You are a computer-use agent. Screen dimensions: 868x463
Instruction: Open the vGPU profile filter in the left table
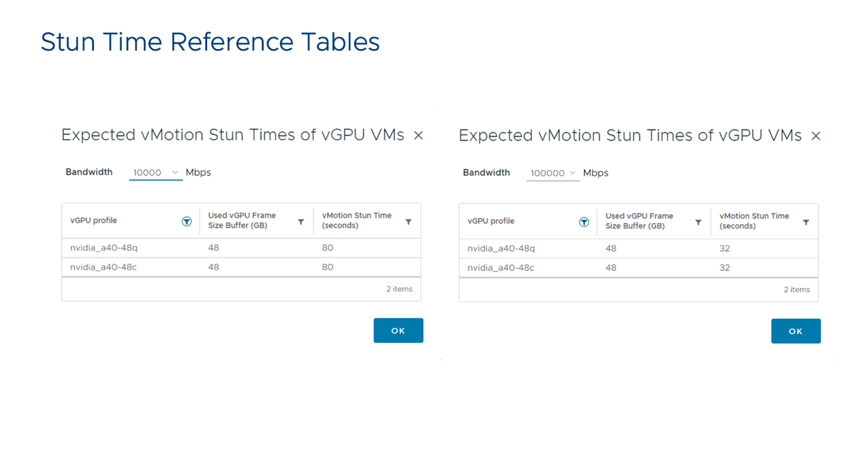tap(186, 221)
